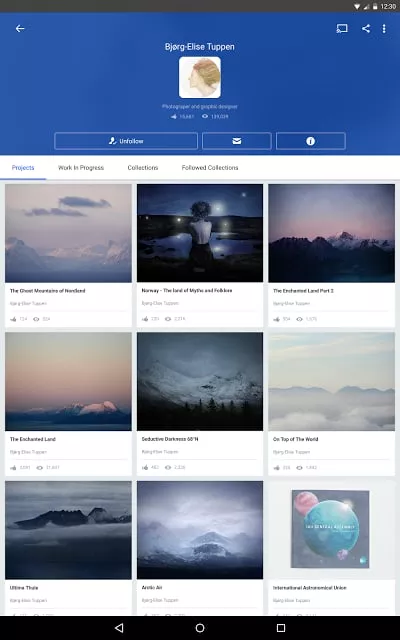Viewport: 400px width, 640px height.
Task: Open The Ghost Mountains of Nordland thumbnail
Action: (68, 233)
